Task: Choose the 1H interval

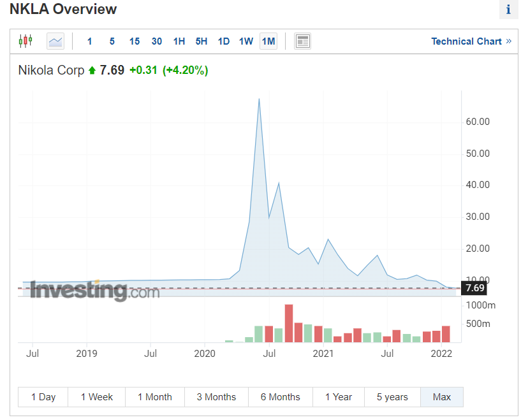Action: [x=179, y=41]
